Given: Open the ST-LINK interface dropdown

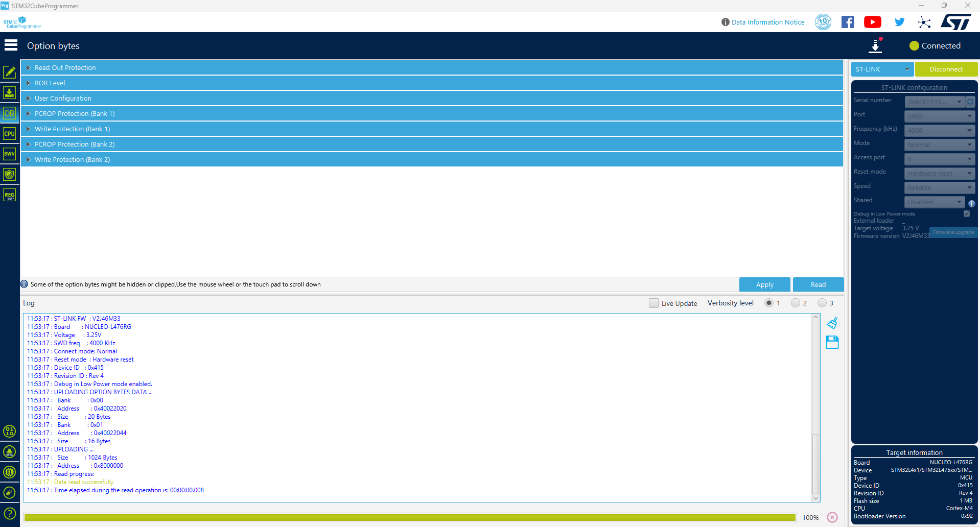Looking at the screenshot, I should (x=882, y=69).
